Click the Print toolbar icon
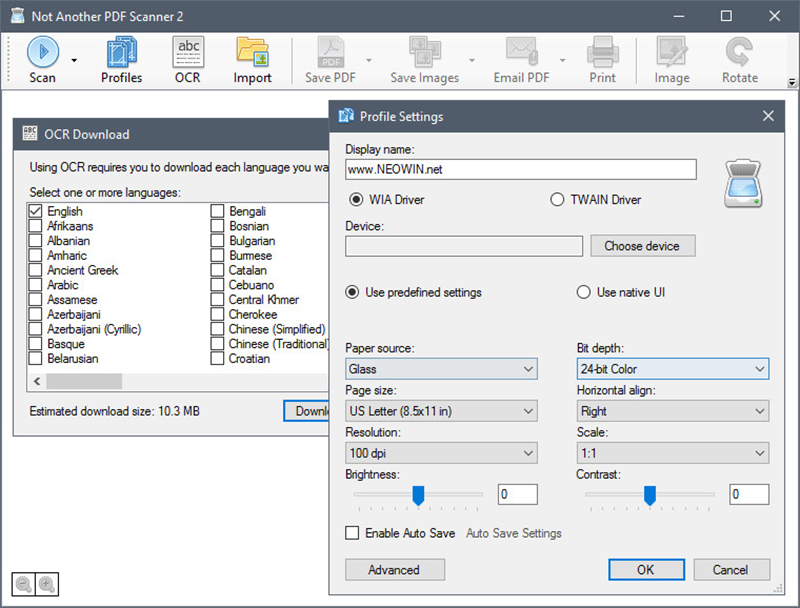Image resolution: width=800 pixels, height=608 pixels. tap(602, 52)
